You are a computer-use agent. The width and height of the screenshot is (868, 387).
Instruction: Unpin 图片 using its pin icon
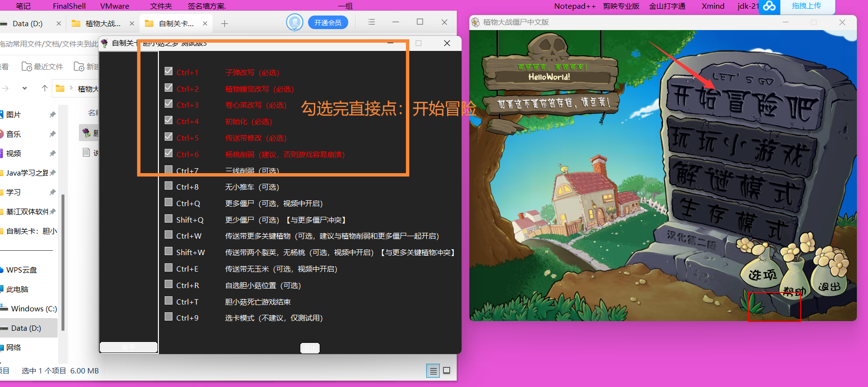coord(52,114)
